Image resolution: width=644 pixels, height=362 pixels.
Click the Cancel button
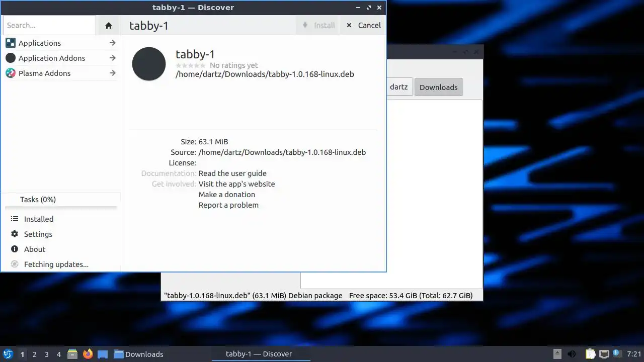tap(364, 25)
